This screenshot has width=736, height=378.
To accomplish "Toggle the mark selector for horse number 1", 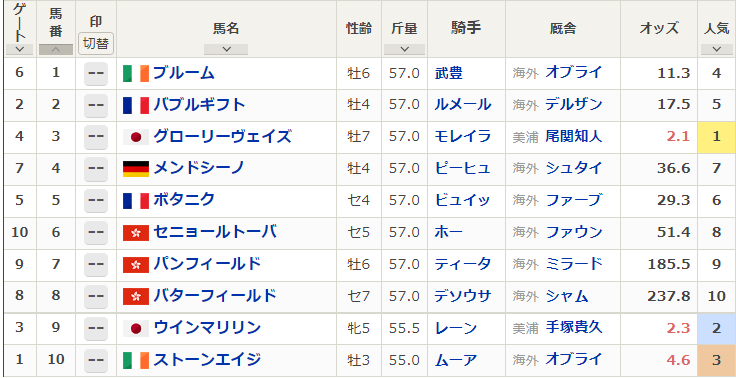I will (96, 74).
